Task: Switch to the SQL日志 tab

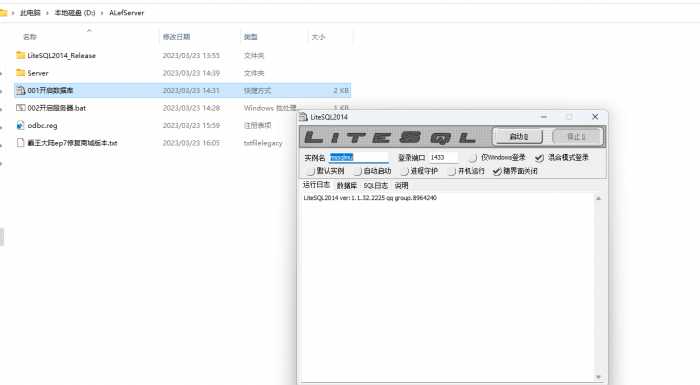Action: (375, 185)
